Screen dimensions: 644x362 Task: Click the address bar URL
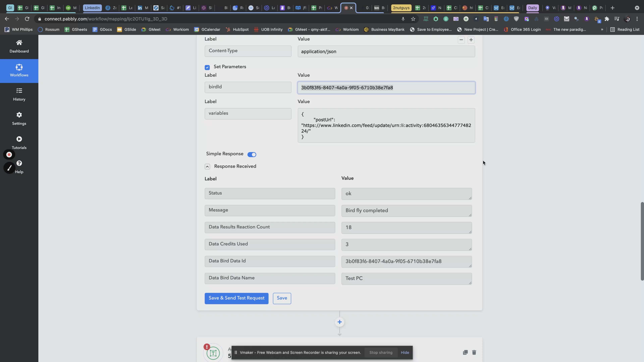[x=106, y=19]
